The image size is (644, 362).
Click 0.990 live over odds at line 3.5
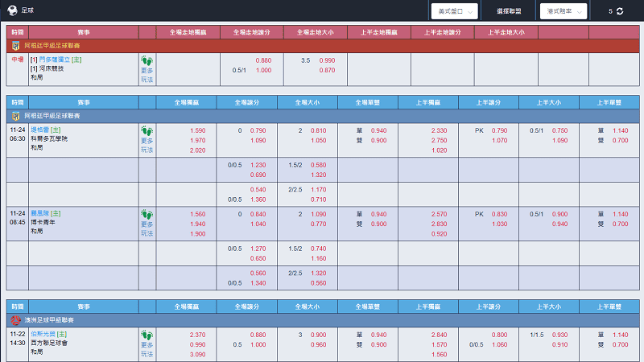(x=327, y=60)
